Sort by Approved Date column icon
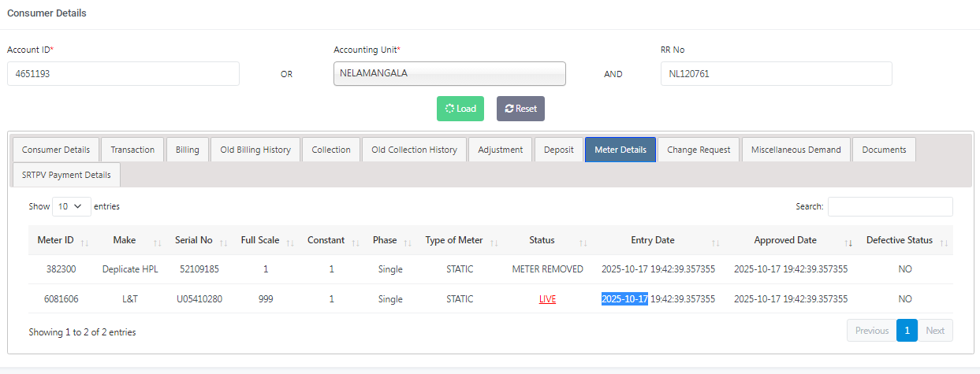This screenshot has height=374, width=980. [x=848, y=241]
